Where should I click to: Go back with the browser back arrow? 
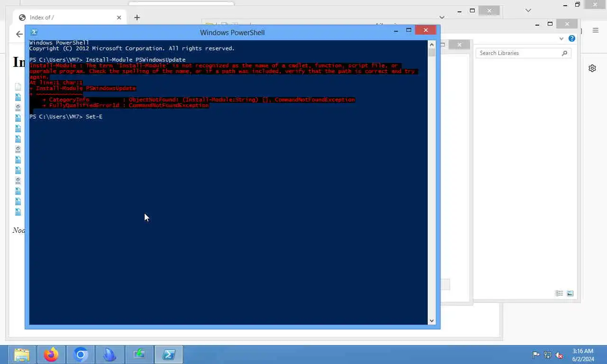tap(19, 34)
